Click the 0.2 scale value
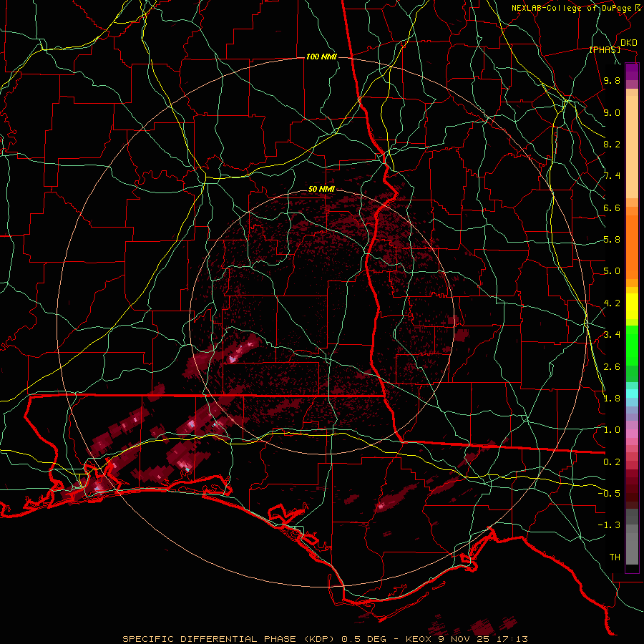The width and height of the screenshot is (644, 644). pyautogui.click(x=612, y=462)
